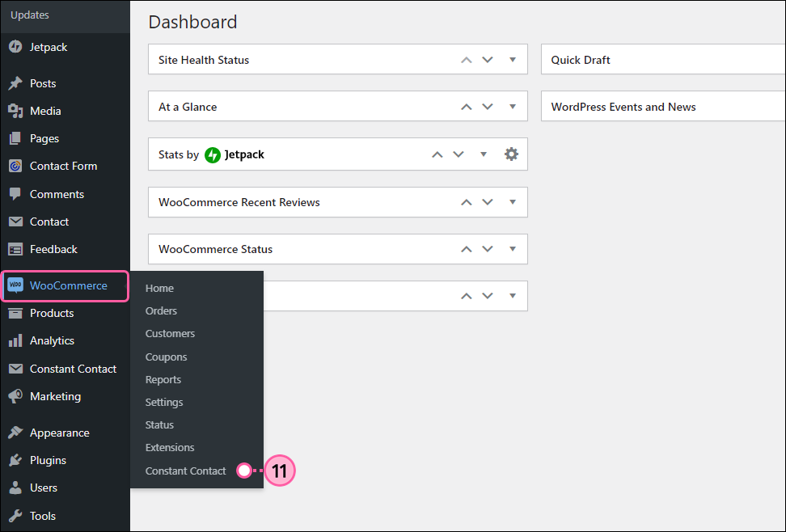Toggle At a Glance panel triangle
786x532 pixels.
click(x=513, y=106)
